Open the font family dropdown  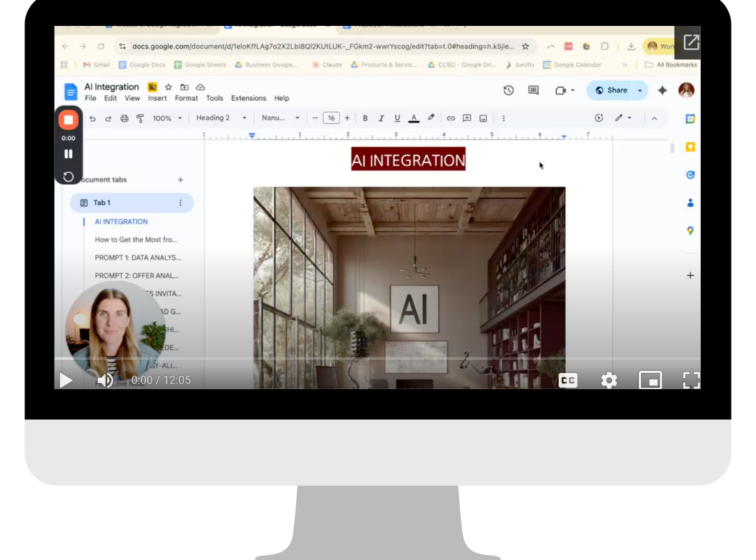pyautogui.click(x=280, y=118)
